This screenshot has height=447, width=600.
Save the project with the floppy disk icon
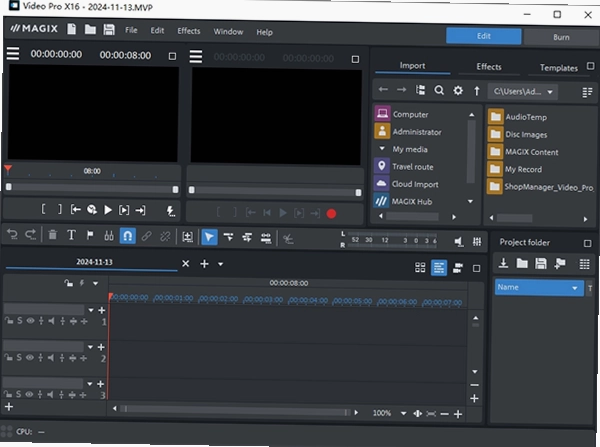tap(109, 30)
